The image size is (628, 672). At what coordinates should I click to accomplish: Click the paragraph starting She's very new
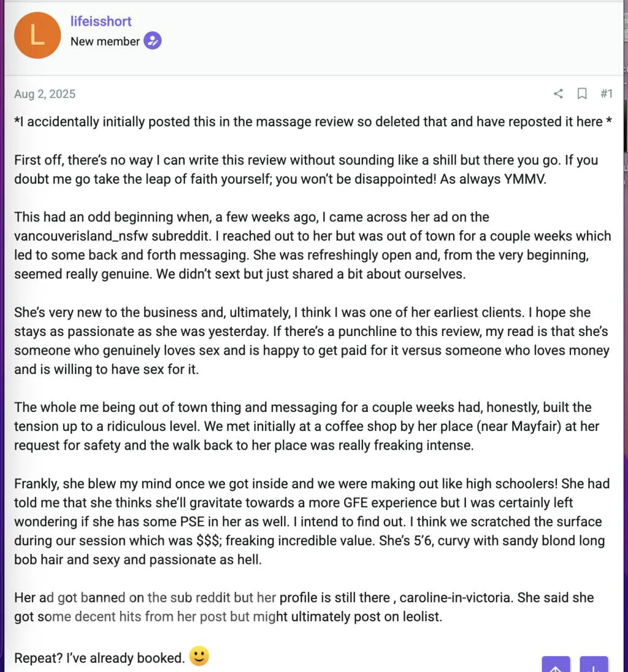[311, 341]
